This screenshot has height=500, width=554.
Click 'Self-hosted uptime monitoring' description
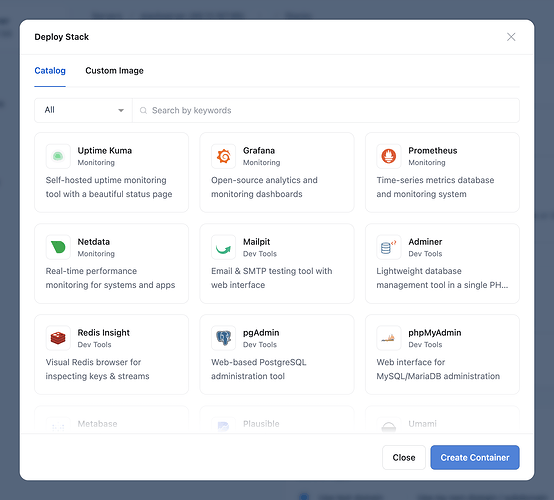(x=106, y=180)
